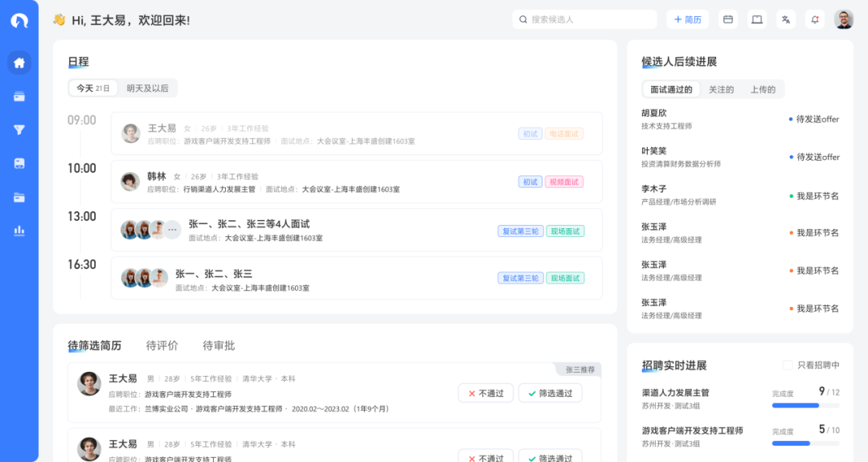Screen dimensions: 868x462
Task: Open the 张一、张二、张三等4人面试 entry
Action: tap(357, 230)
